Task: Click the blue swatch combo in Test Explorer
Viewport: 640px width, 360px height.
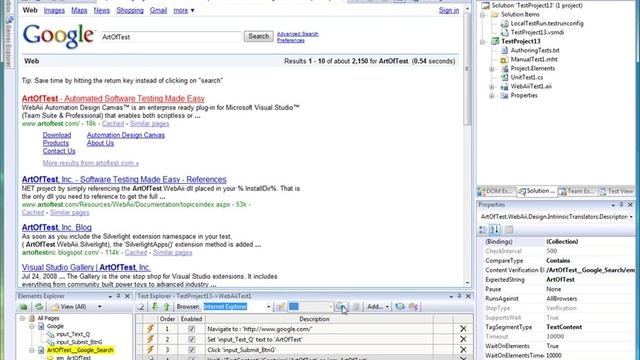Action: [x=311, y=307]
